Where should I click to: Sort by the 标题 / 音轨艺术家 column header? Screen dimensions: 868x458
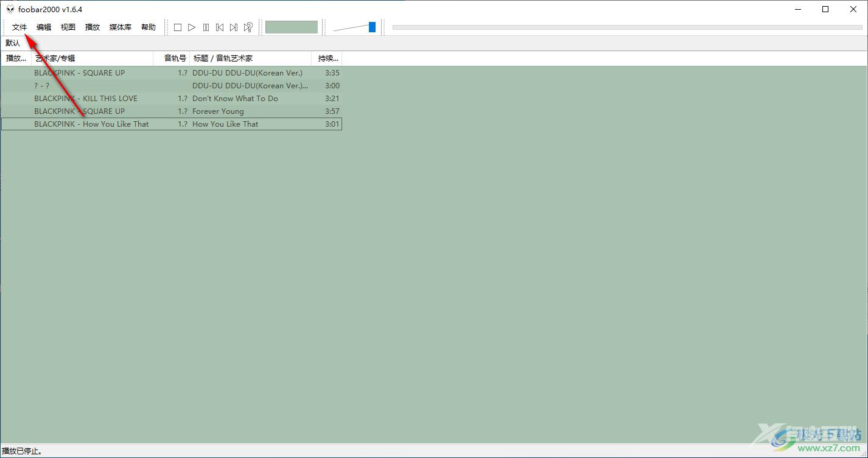tap(251, 58)
